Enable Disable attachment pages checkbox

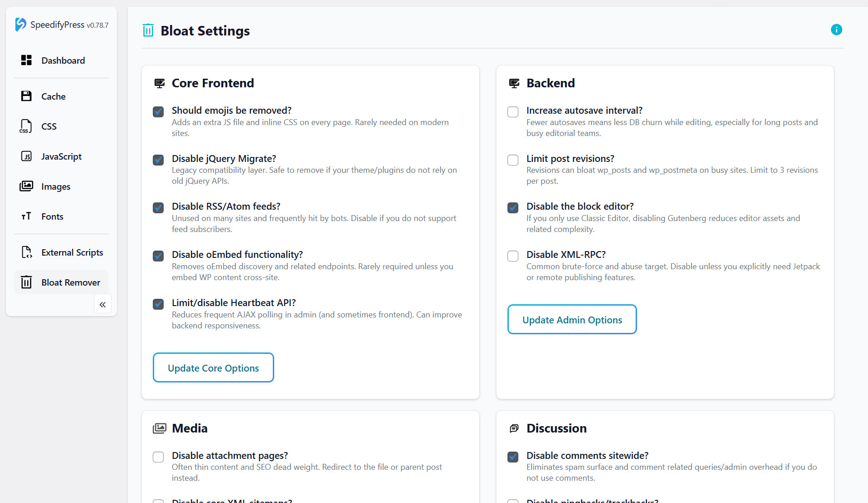158,457
